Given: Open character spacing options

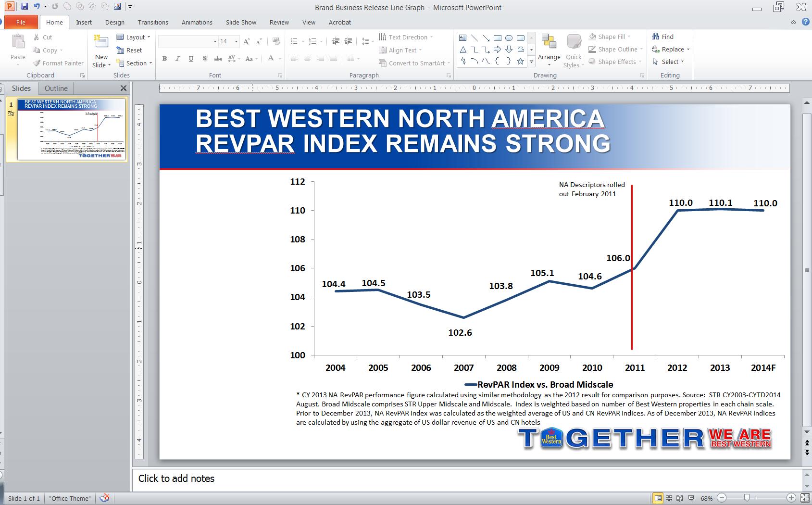Looking at the screenshot, I should coord(233,59).
